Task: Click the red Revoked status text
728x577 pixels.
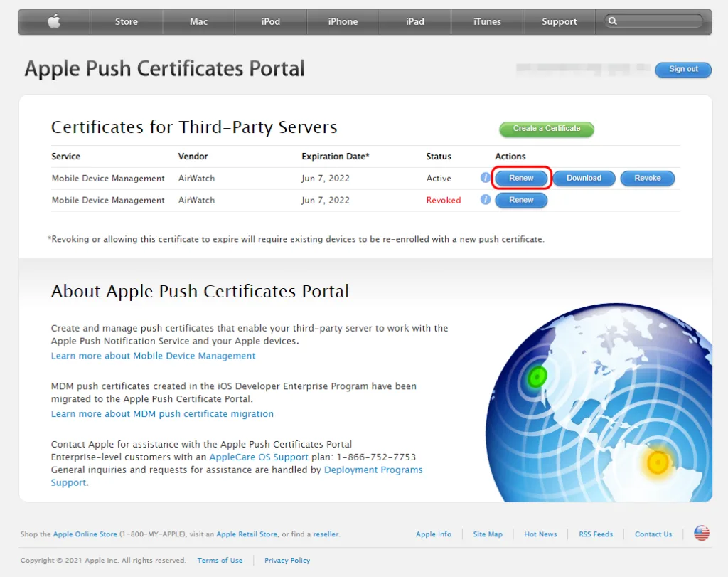Action: 444,200
